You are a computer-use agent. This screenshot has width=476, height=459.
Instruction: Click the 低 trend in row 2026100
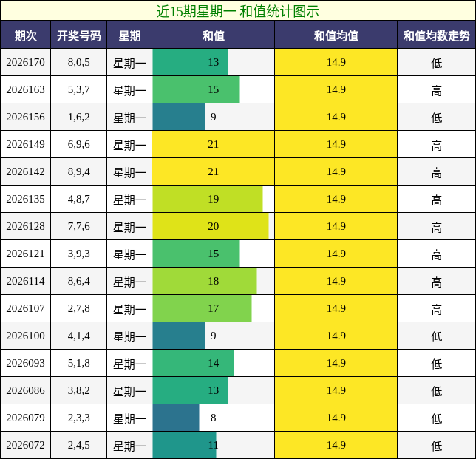[437, 336]
